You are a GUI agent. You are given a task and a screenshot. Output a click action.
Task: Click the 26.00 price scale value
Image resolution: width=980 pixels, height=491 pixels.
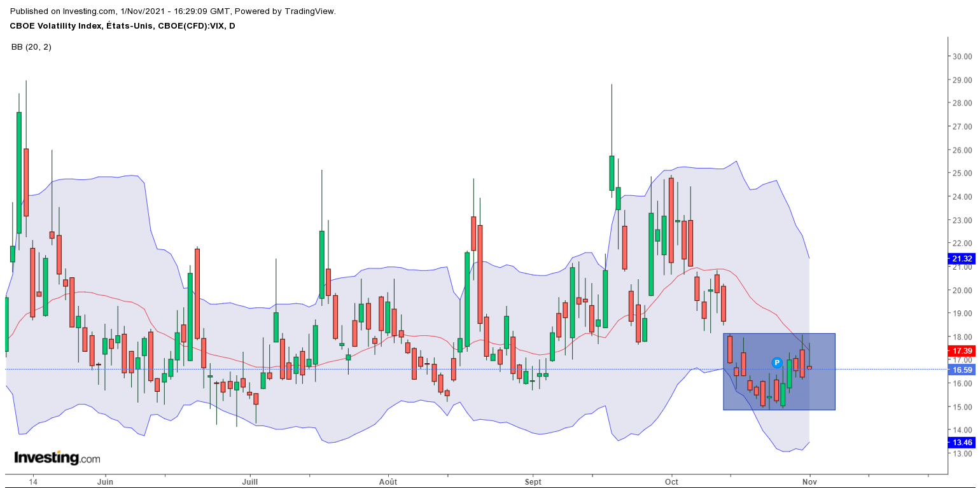[962, 150]
